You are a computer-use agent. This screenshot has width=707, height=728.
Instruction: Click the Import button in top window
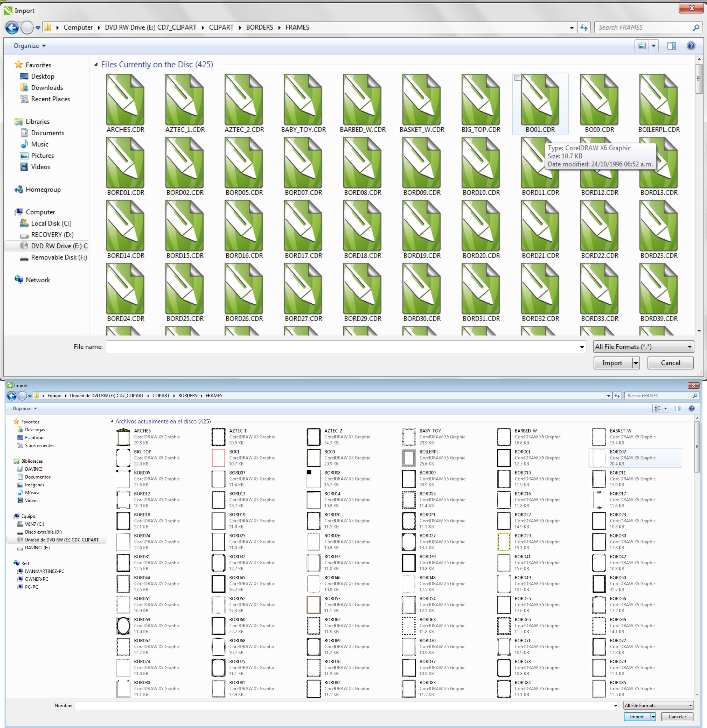click(x=612, y=363)
